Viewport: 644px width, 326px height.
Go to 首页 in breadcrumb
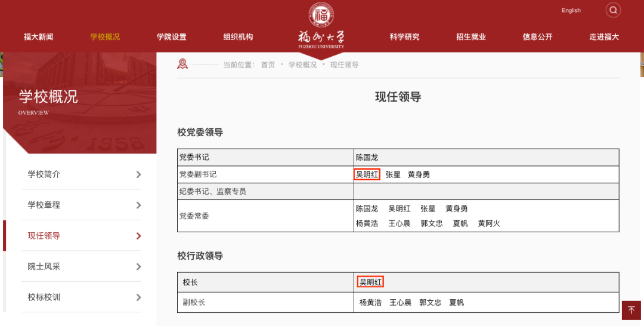(x=268, y=65)
